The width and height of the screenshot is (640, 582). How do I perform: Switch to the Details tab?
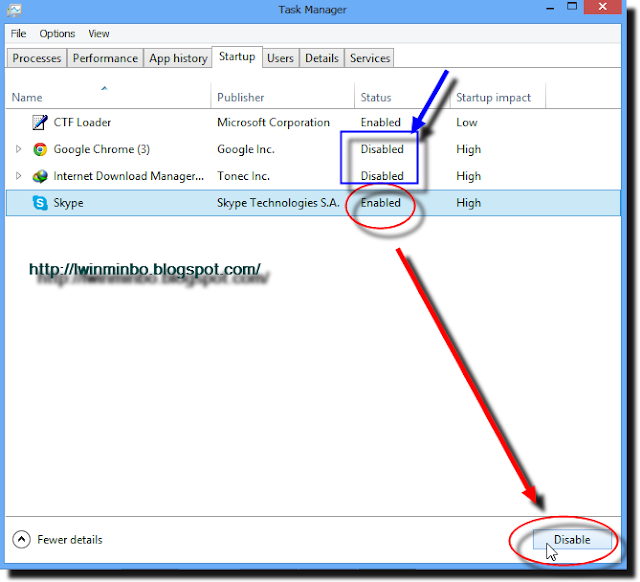pyautogui.click(x=322, y=58)
